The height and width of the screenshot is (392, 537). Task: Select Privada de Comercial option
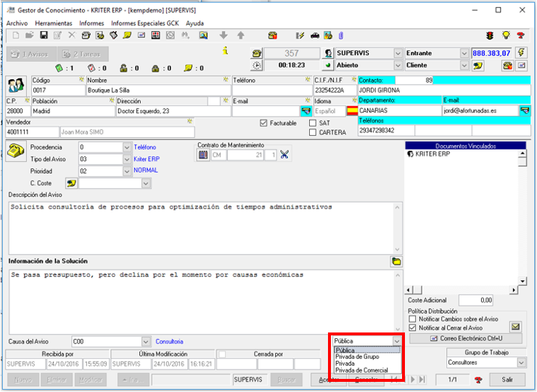click(366, 370)
